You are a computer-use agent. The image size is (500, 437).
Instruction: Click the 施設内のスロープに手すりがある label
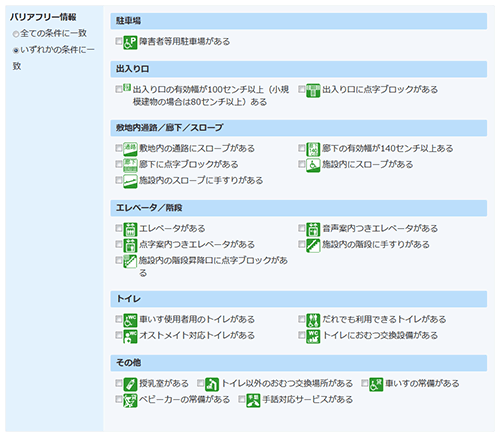pos(201,180)
